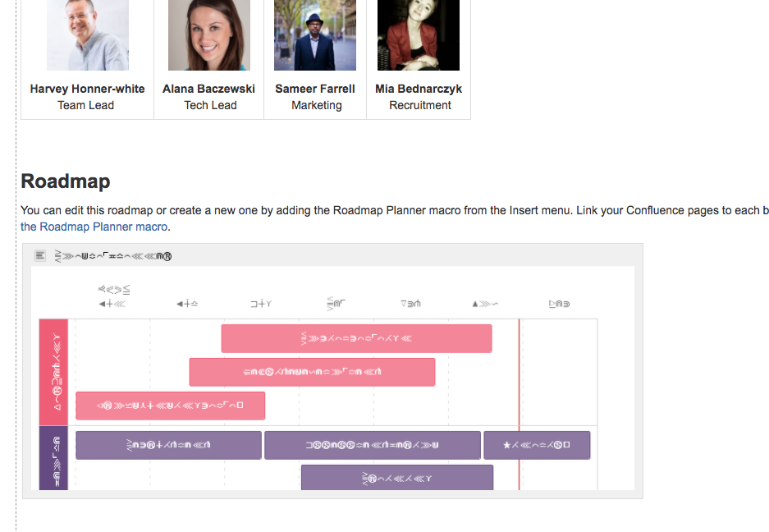Click the topmost pink roadmap bar
The height and width of the screenshot is (532, 769).
point(356,338)
